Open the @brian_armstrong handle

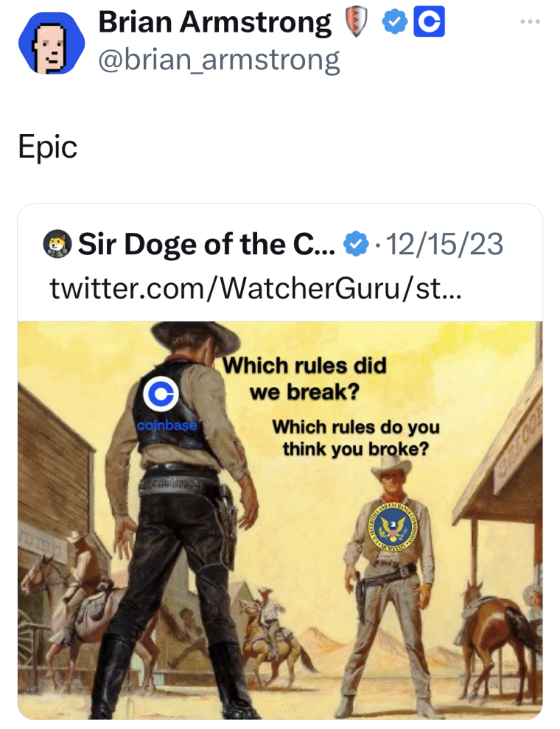pyautogui.click(x=219, y=60)
